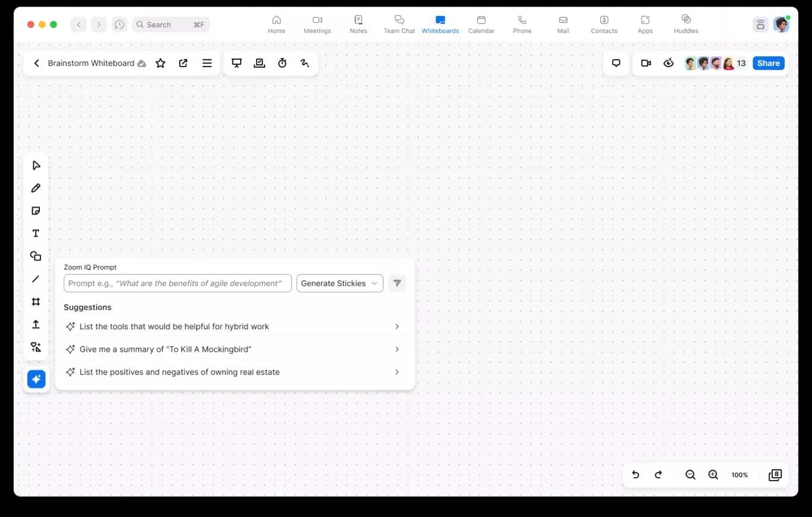This screenshot has width=812, height=517.
Task: Choose the Text tool in sidebar
Action: (x=36, y=234)
